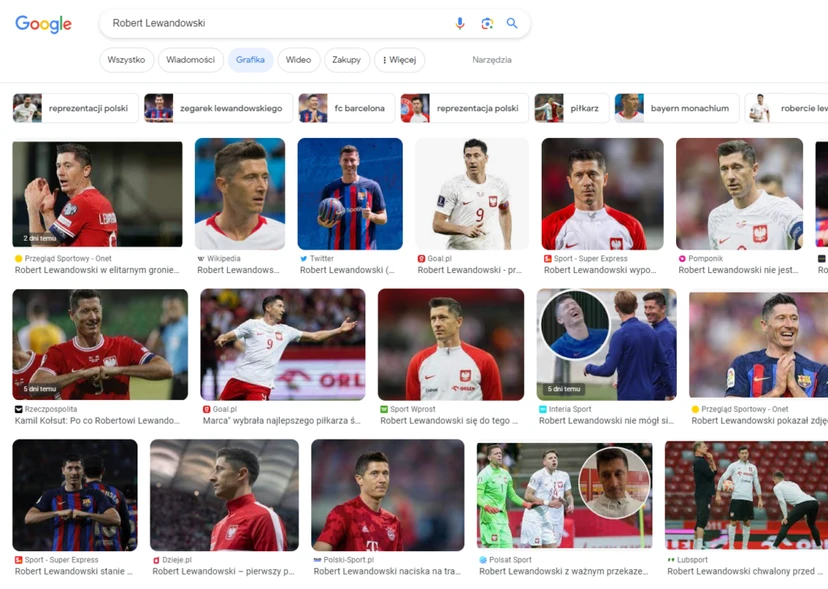Open the Lubsport image result
Viewport: 828px width, 589px height.
click(747, 495)
